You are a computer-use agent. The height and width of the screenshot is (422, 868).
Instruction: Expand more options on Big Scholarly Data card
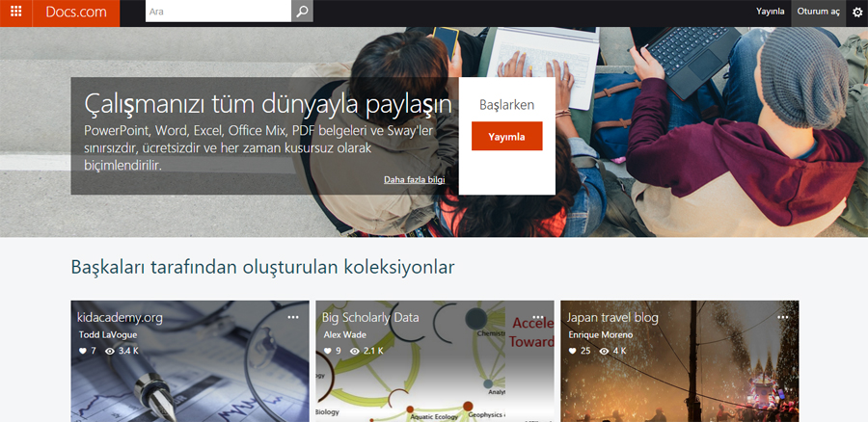(538, 317)
